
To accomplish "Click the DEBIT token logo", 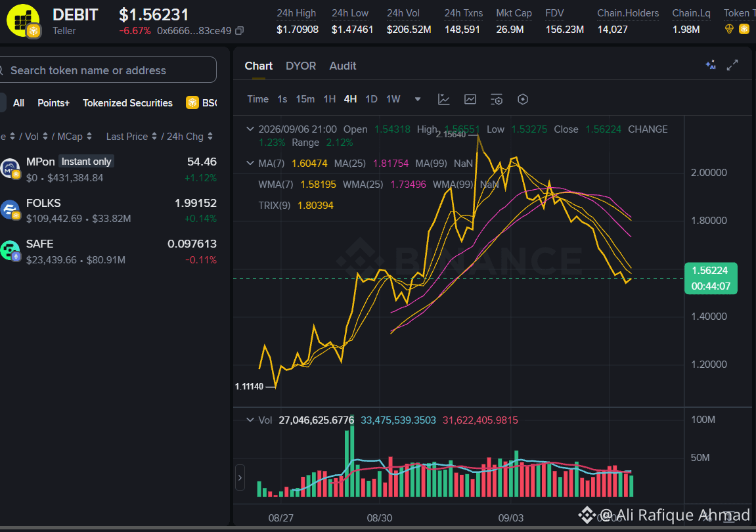I will [x=23, y=21].
